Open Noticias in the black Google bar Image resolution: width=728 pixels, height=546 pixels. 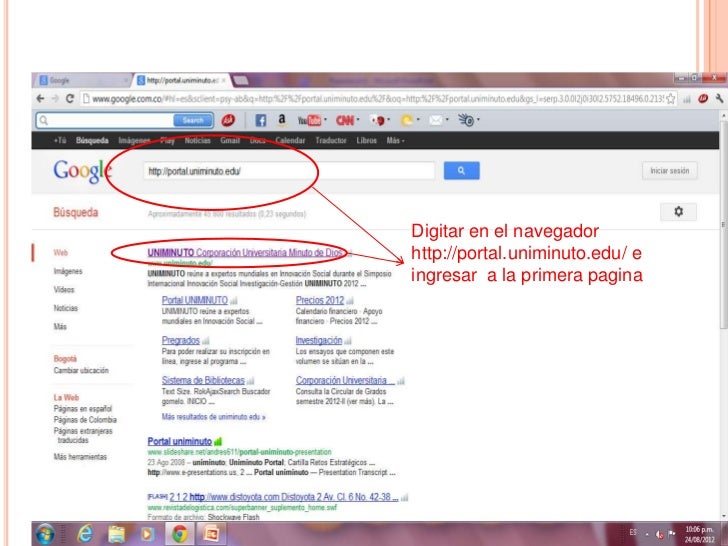click(x=198, y=140)
